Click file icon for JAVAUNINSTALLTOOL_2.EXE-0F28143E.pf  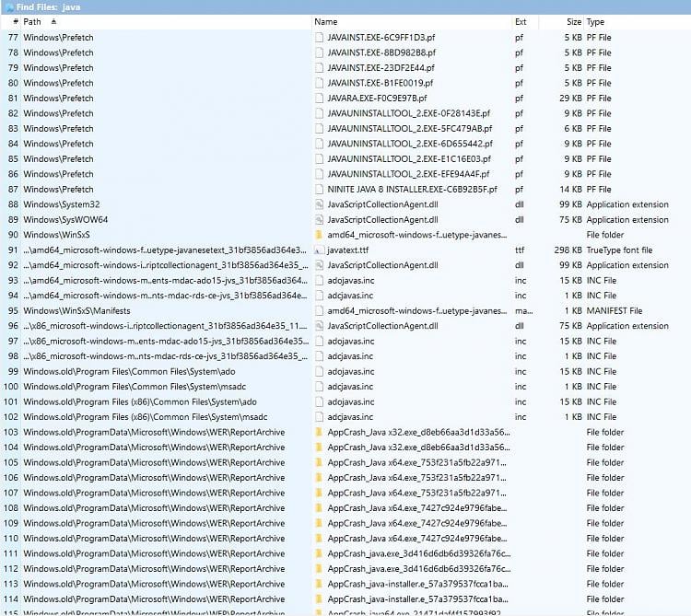pos(319,113)
